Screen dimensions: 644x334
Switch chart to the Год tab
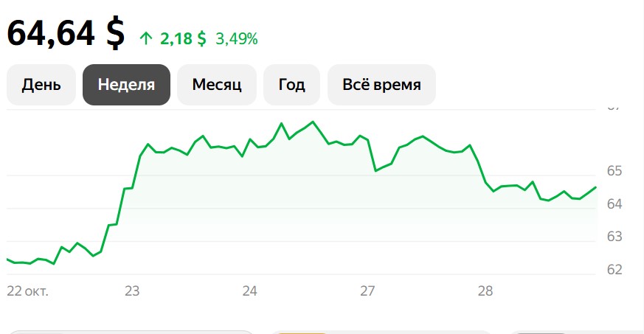coord(291,85)
